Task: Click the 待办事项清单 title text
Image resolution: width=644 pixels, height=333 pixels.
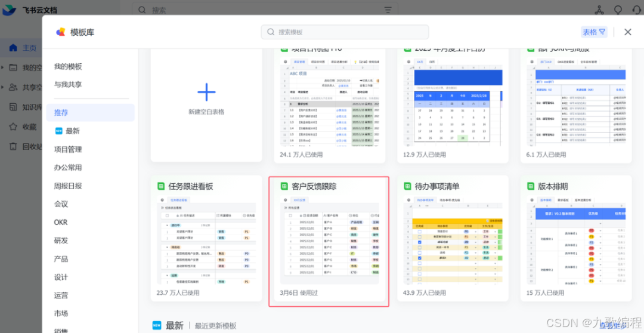Action: tap(437, 186)
